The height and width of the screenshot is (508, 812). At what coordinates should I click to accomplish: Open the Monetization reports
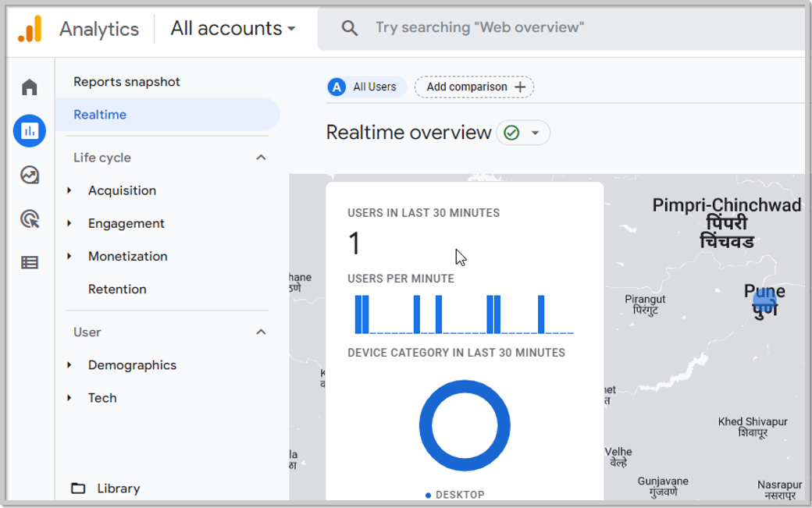coord(128,256)
